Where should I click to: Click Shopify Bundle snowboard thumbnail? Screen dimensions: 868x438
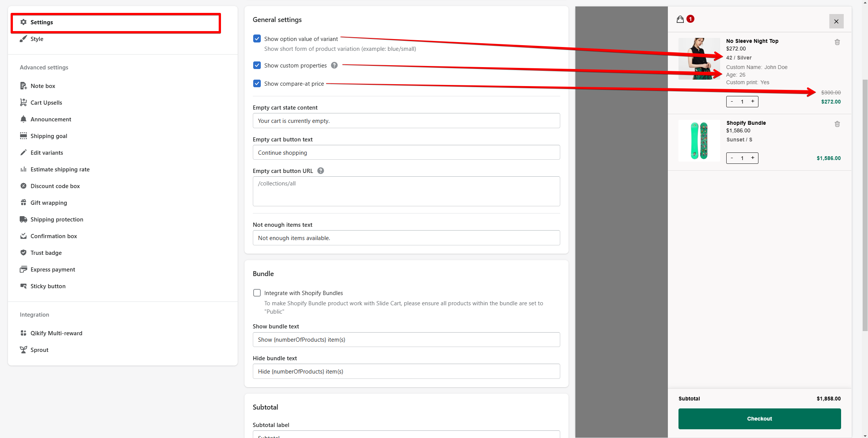(699, 141)
